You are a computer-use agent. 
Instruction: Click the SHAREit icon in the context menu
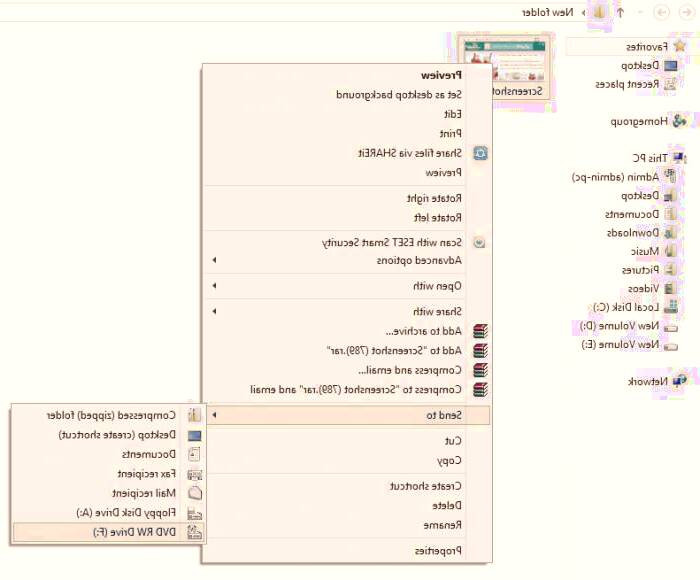pyautogui.click(x=480, y=153)
